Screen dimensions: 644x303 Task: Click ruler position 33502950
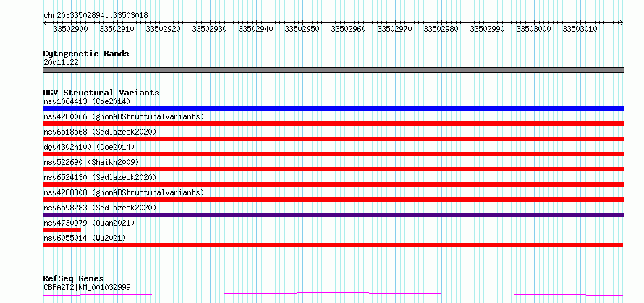(x=302, y=29)
